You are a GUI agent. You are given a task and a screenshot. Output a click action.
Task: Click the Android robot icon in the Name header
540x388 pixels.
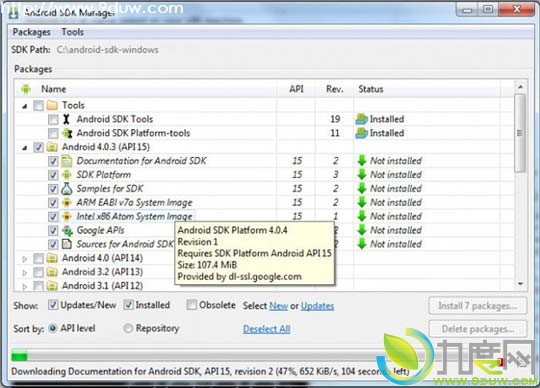(x=26, y=89)
